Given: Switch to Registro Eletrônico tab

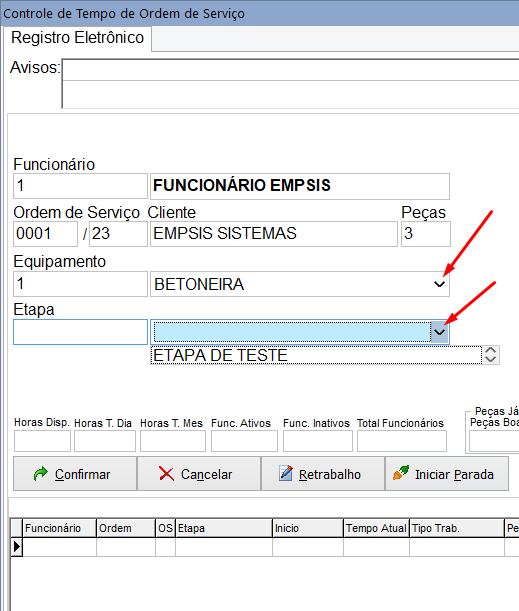Looking at the screenshot, I should pos(78,38).
